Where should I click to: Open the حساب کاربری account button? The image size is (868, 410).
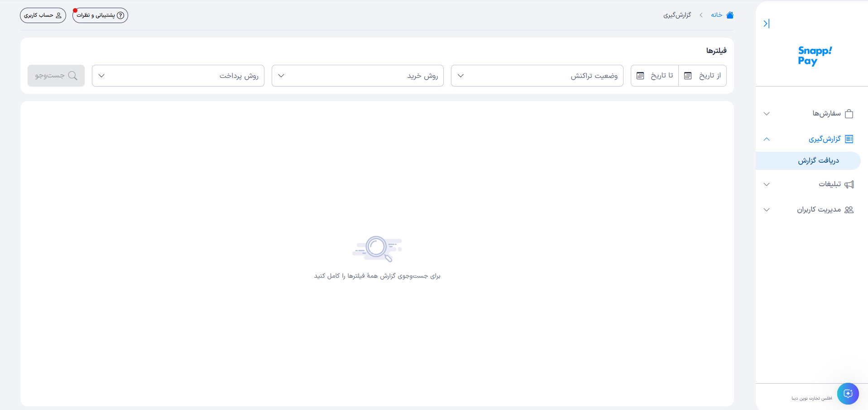(43, 15)
